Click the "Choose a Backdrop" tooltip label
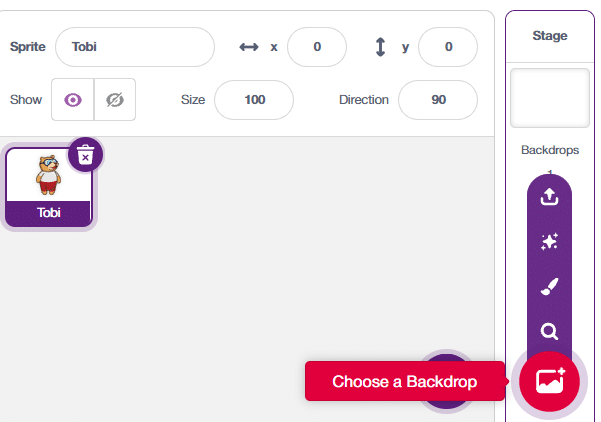 404,381
